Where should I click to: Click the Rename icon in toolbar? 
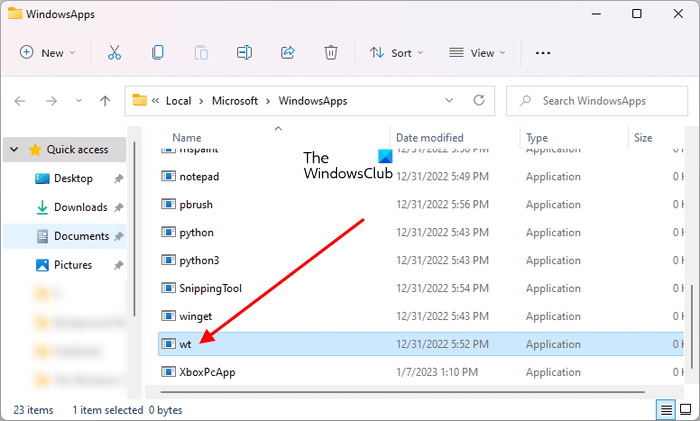244,53
